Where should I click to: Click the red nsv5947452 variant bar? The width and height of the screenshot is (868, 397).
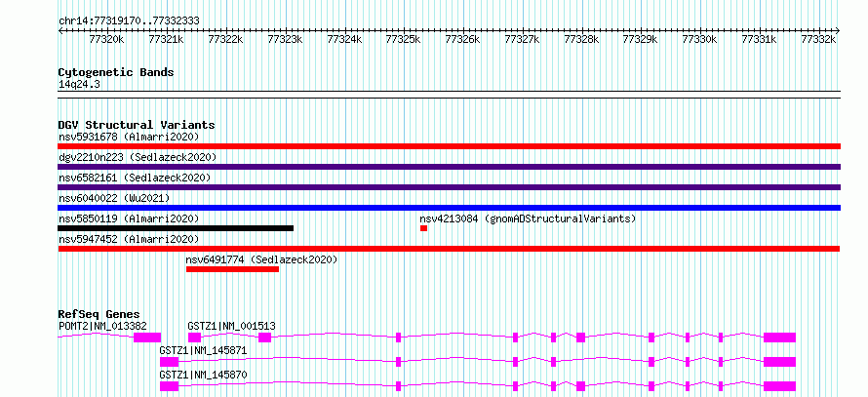(449, 249)
